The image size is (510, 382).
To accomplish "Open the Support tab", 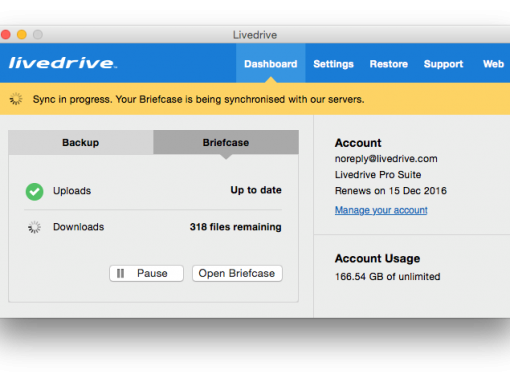I will click(443, 64).
